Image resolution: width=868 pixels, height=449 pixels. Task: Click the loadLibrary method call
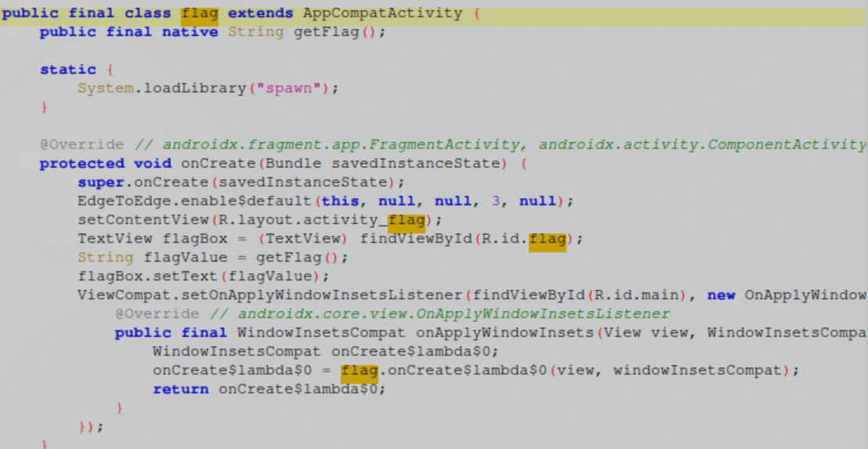(x=182, y=89)
